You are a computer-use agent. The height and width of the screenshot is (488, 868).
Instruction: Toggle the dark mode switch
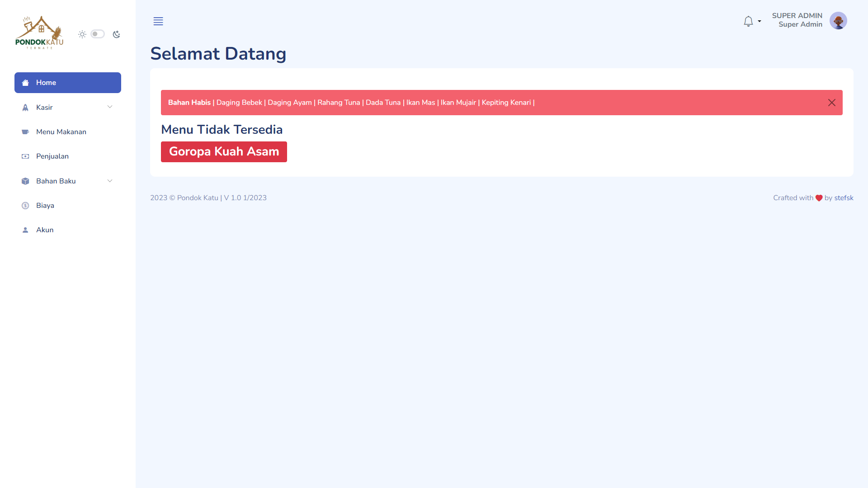97,34
